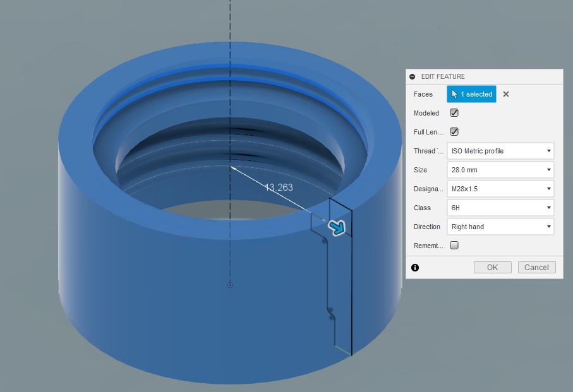Screen dimensions: 573x392
Task: Confirm the thread with OK
Action: (492, 268)
